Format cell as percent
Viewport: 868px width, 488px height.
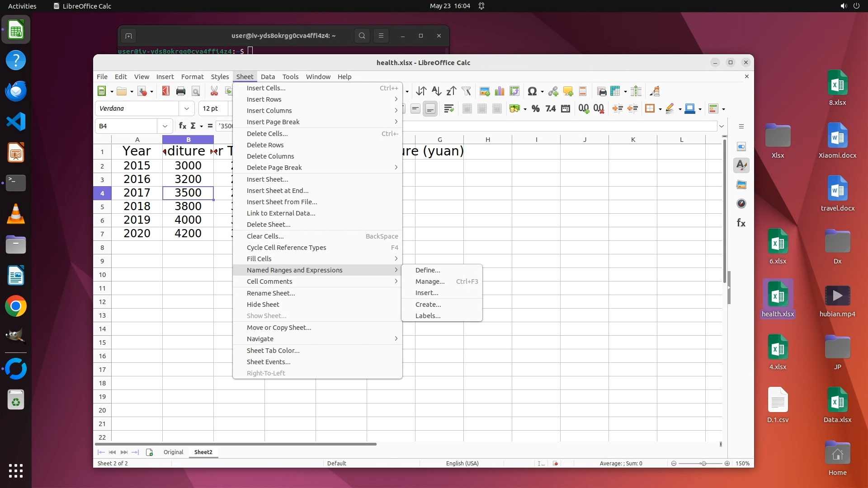(x=536, y=108)
